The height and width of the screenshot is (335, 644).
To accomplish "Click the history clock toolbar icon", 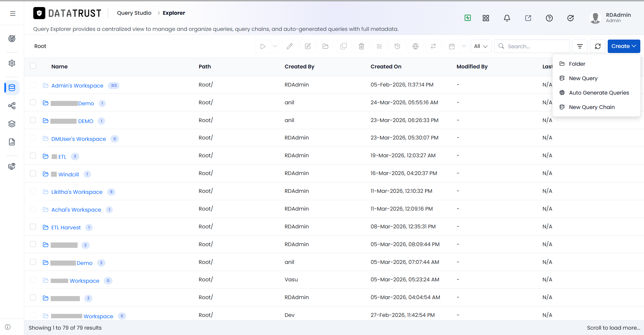I will point(397,46).
